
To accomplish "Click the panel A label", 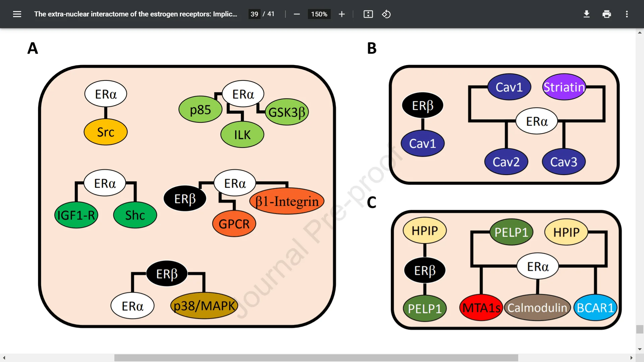I will coord(33,48).
